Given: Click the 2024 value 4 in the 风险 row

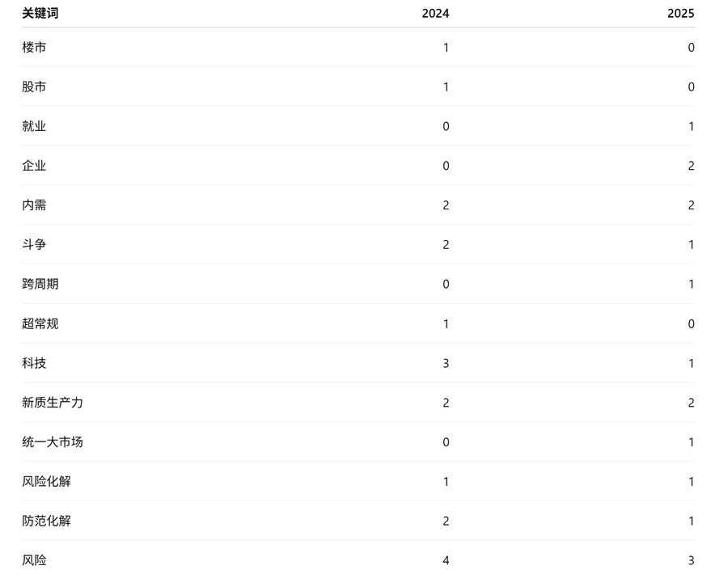Looking at the screenshot, I should click(x=446, y=560).
